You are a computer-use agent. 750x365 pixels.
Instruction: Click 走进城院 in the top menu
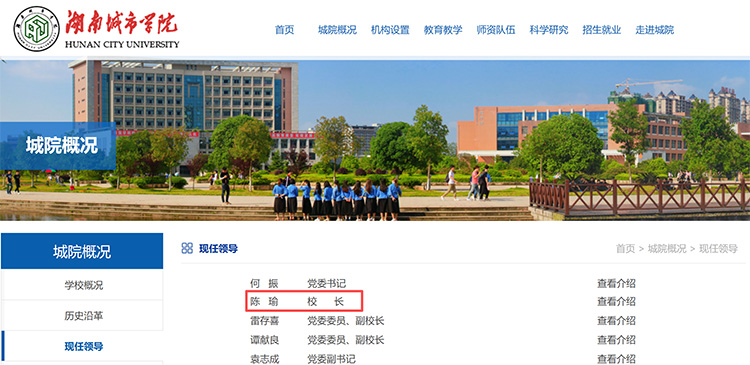pyautogui.click(x=655, y=30)
